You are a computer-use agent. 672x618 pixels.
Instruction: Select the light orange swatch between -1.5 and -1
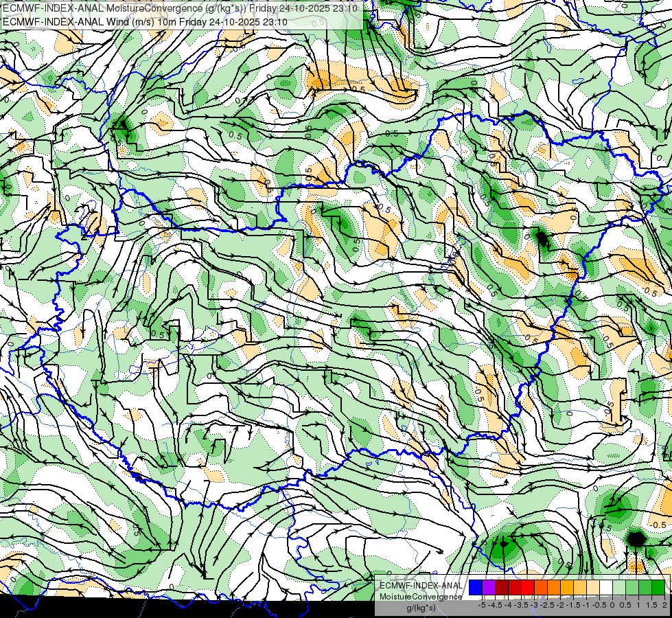[x=580, y=588]
